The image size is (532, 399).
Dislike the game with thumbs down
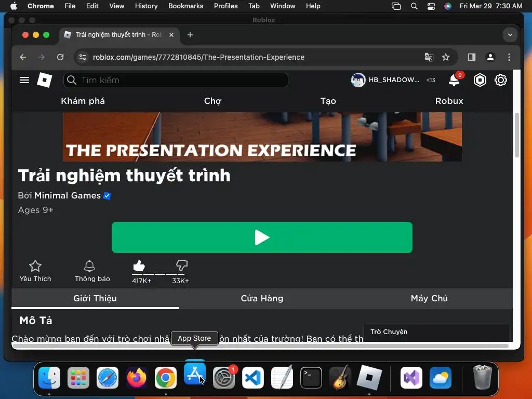tap(182, 265)
